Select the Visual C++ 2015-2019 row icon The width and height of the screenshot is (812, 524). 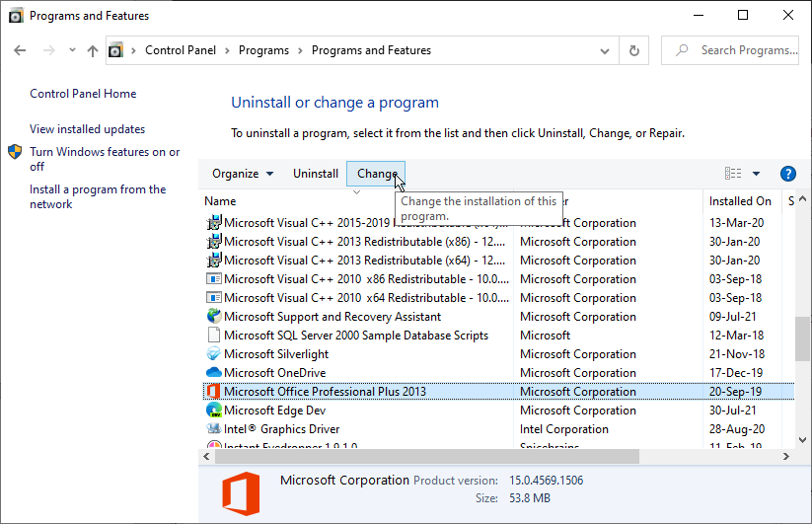[x=214, y=223]
